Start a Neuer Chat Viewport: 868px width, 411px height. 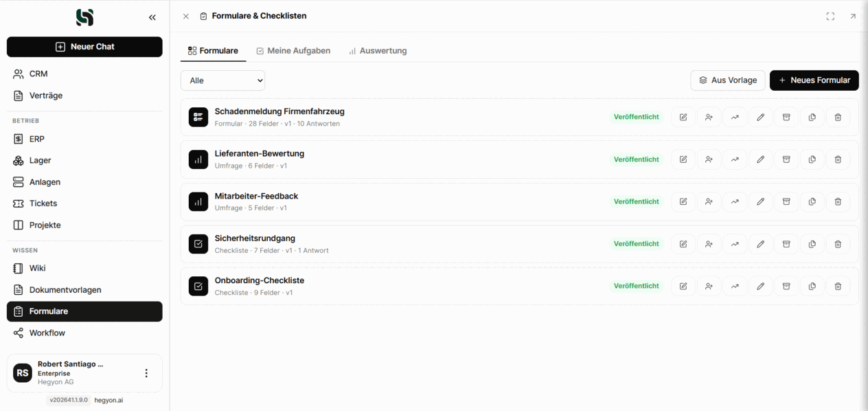pos(84,47)
